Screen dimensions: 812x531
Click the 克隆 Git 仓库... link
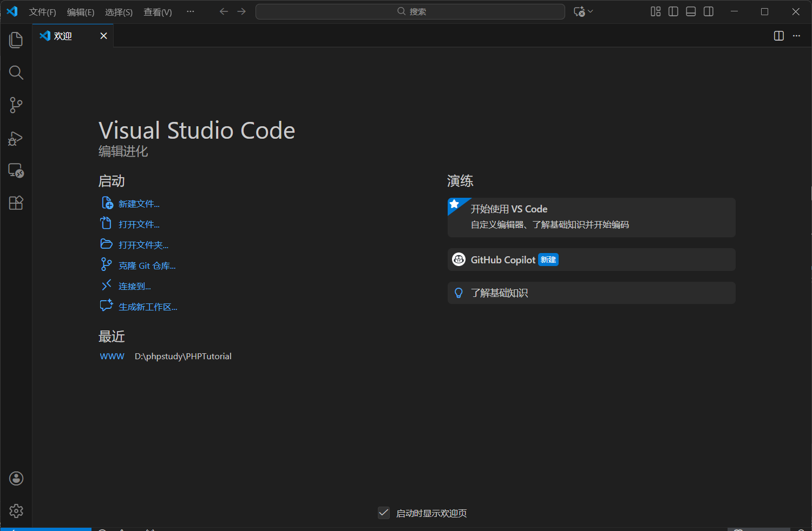147,265
